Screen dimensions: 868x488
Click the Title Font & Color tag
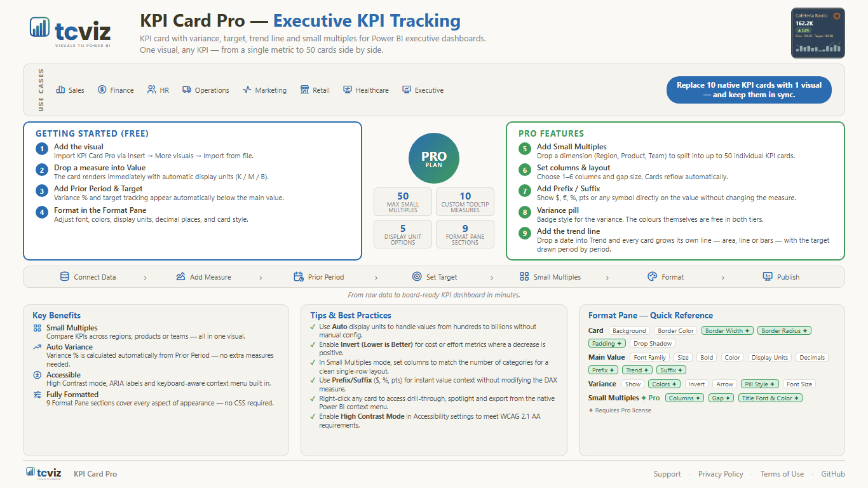click(770, 398)
